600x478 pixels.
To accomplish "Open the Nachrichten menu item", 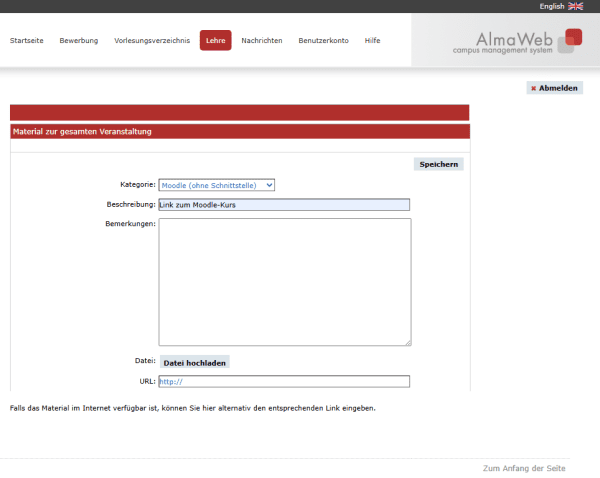I will click(x=262, y=41).
